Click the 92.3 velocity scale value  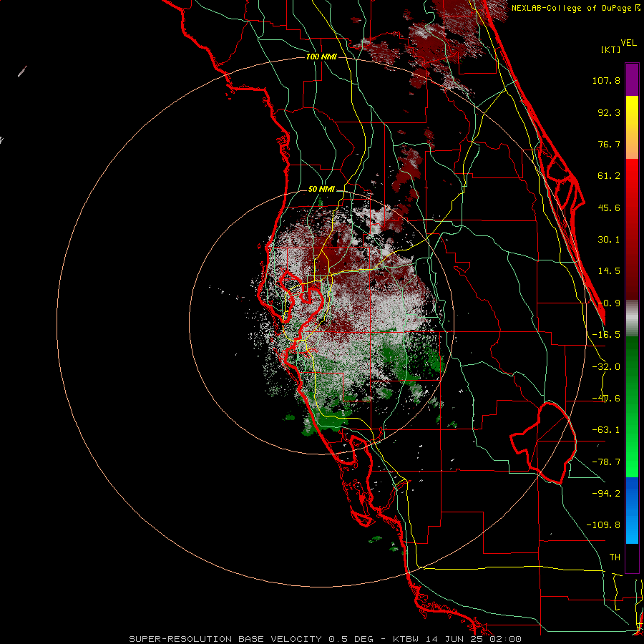(x=609, y=112)
